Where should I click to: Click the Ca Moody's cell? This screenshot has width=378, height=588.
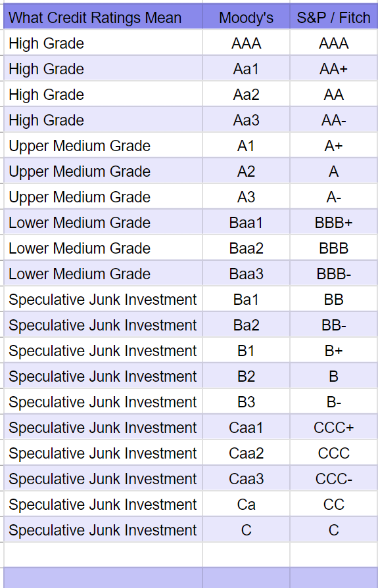coord(247,505)
